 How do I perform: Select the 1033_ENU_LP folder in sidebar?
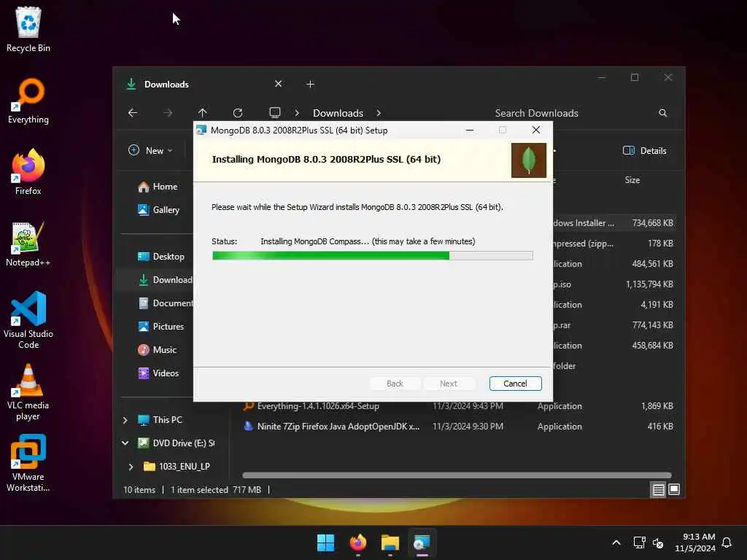177,467
